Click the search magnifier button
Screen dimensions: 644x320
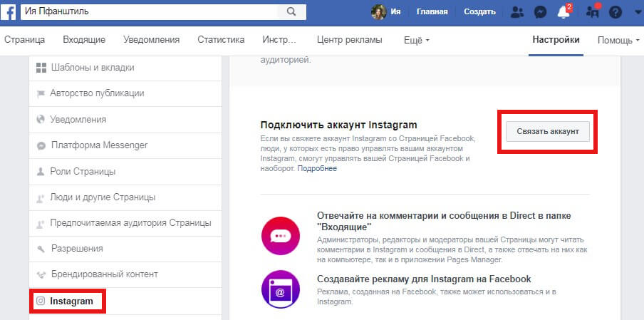pos(291,12)
